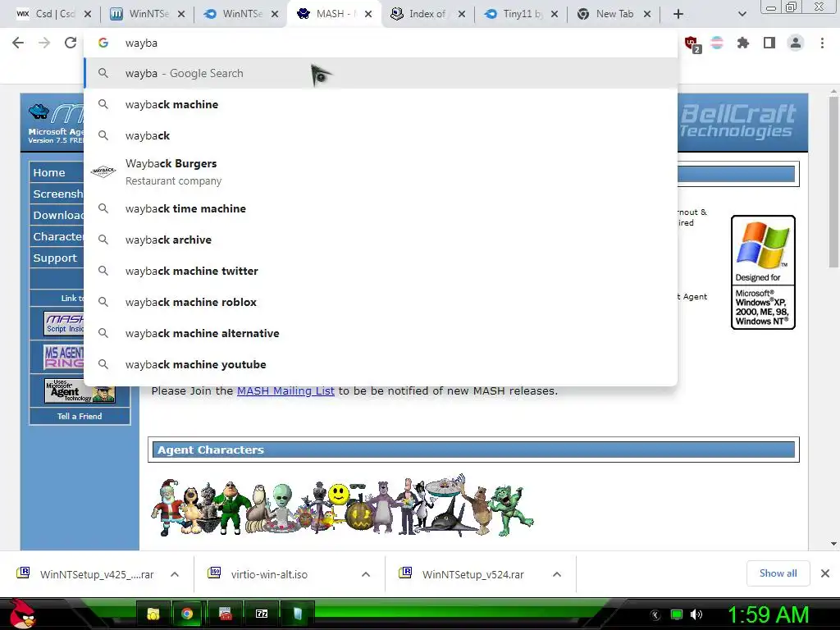Click Show all downloads

[x=778, y=573]
